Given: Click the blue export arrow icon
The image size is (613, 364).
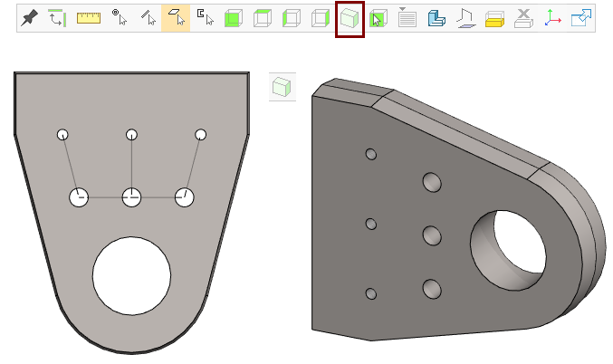Looking at the screenshot, I should 581,18.
